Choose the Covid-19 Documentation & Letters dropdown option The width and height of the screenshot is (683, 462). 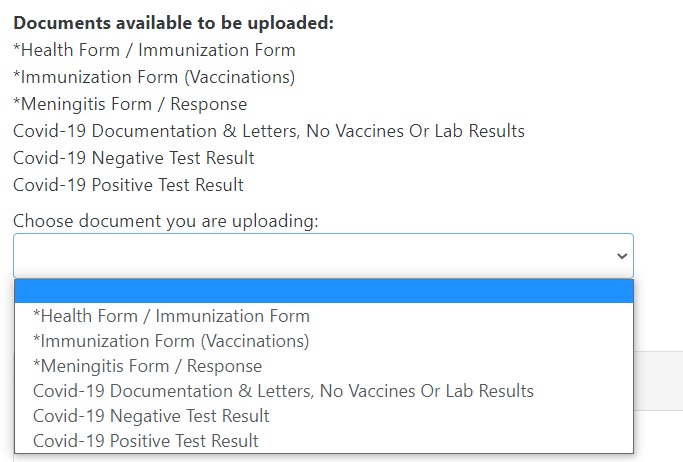(283, 391)
